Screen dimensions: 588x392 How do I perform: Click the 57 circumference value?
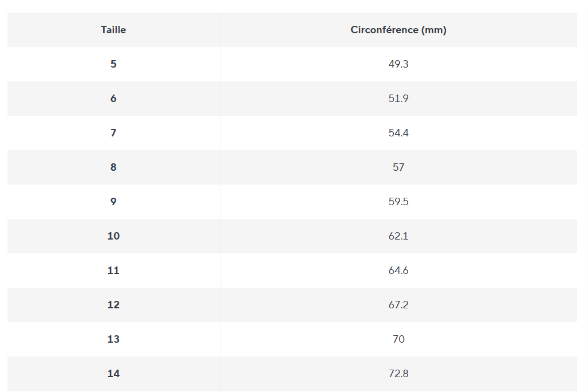398,167
